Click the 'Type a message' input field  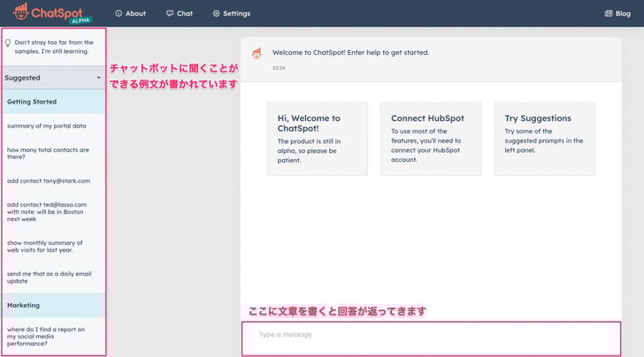[x=432, y=338]
